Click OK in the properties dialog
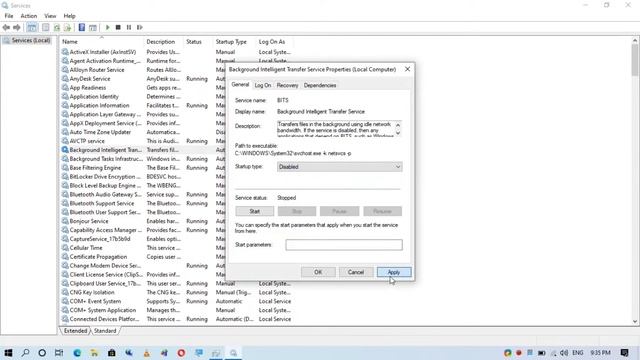 pos(318,272)
